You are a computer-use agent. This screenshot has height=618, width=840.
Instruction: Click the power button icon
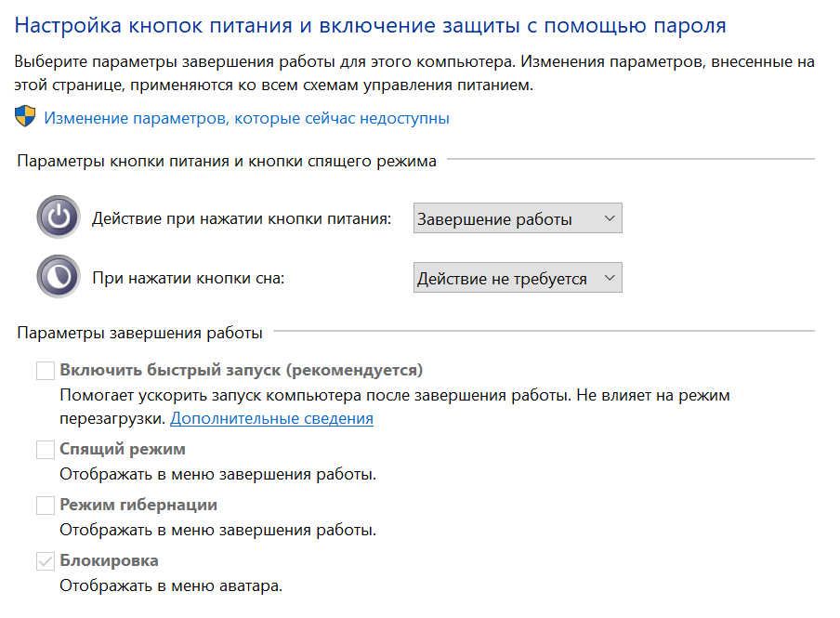[59, 218]
